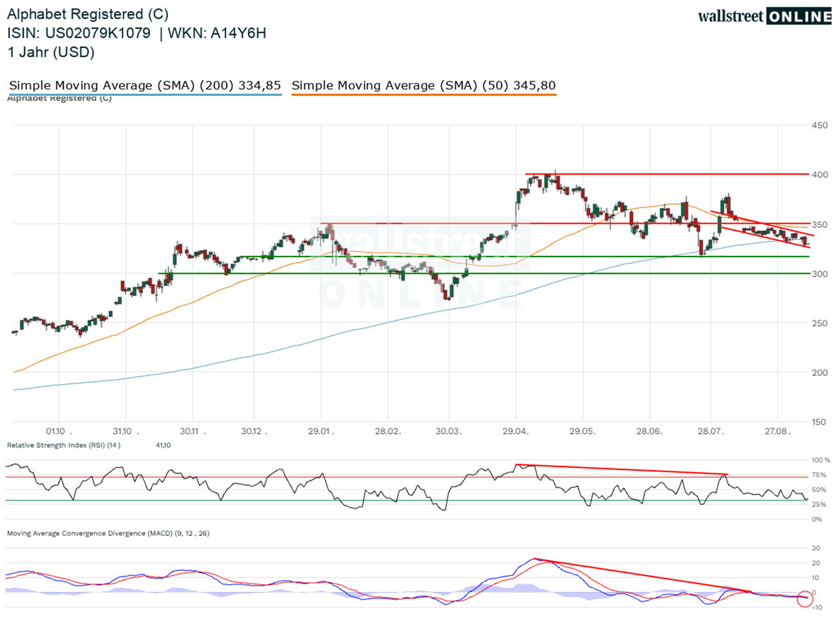Select the 28.06. date on the time axis

649,433
